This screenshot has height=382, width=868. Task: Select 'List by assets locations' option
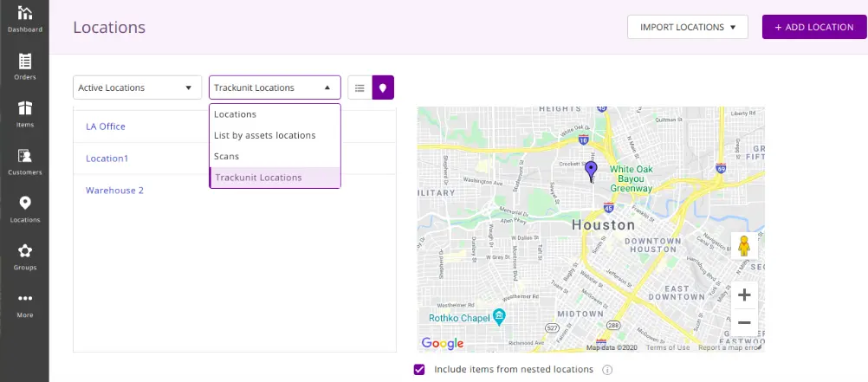(264, 135)
